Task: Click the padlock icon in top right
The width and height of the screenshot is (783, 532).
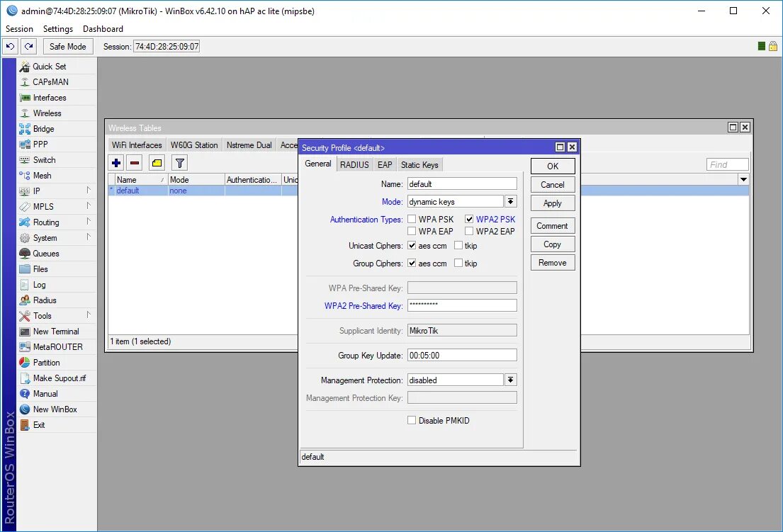Action: pos(773,47)
